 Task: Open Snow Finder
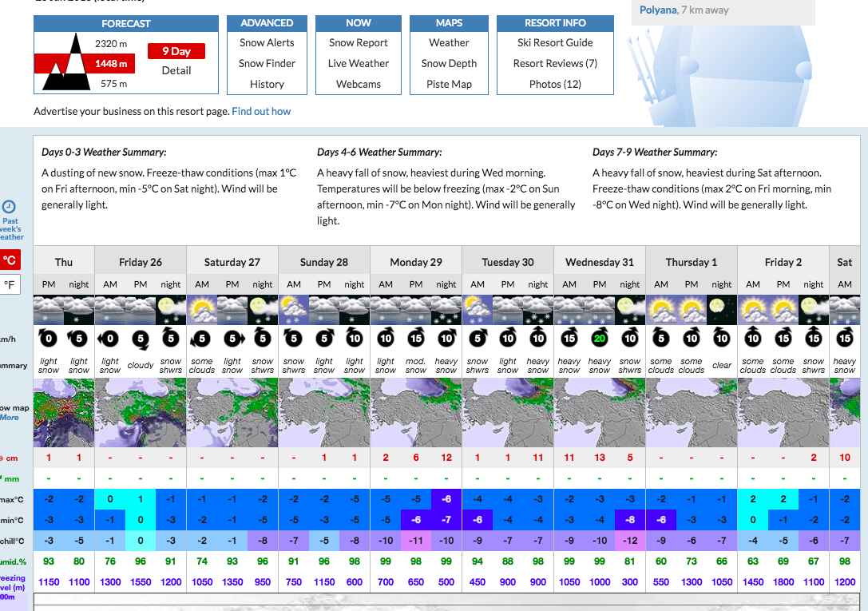click(267, 64)
